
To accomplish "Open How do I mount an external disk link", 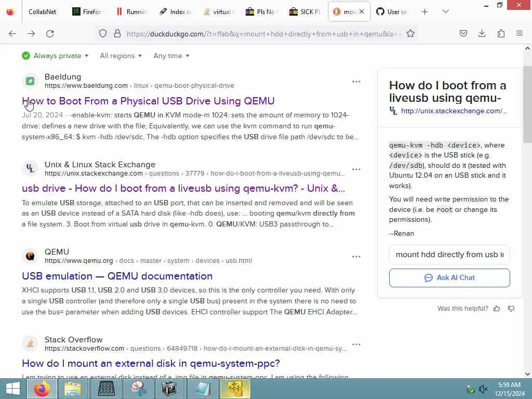I will pos(151,363).
